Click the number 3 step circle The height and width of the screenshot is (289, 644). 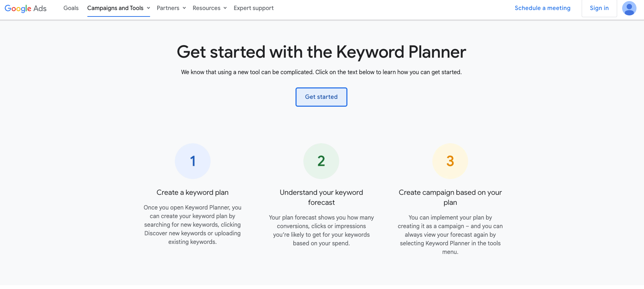coord(450,161)
